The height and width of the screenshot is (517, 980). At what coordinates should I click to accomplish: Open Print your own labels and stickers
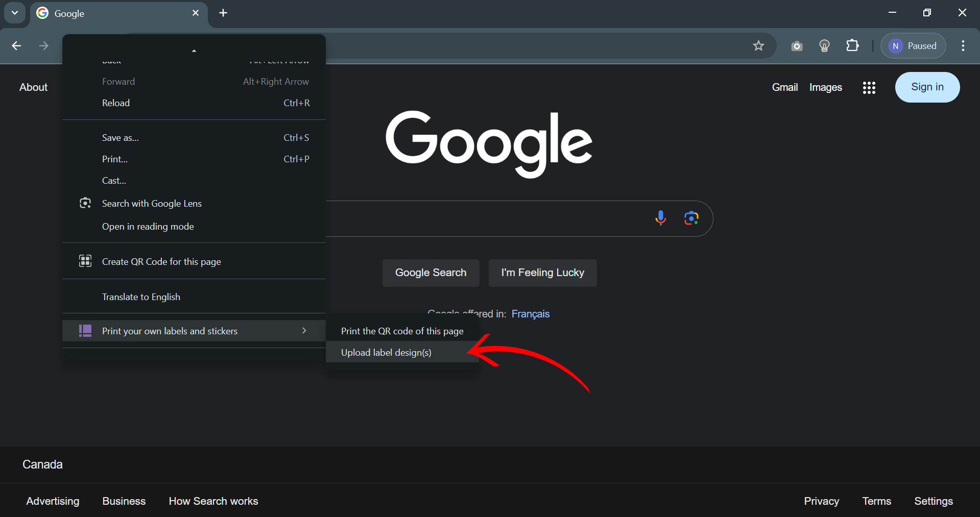(194, 331)
